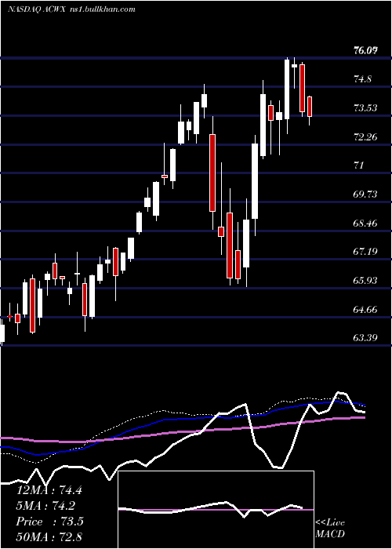This screenshot has width=392, height=549.
Task: Click the 73.53 price axis label
Action: pyautogui.click(x=365, y=108)
